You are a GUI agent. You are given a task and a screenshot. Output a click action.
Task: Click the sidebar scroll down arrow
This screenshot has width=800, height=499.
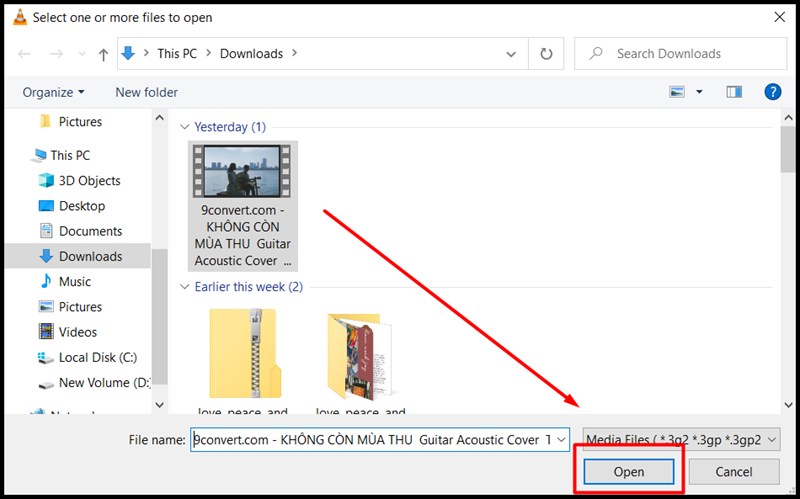160,405
